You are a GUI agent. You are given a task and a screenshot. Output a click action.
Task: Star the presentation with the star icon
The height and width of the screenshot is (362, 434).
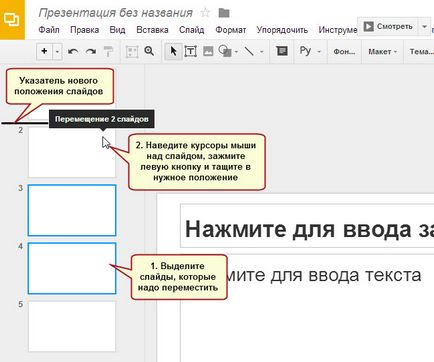point(205,13)
